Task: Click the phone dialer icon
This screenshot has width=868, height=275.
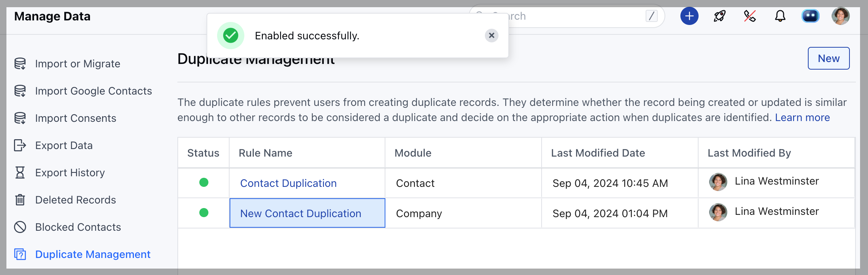Action: coord(750,16)
